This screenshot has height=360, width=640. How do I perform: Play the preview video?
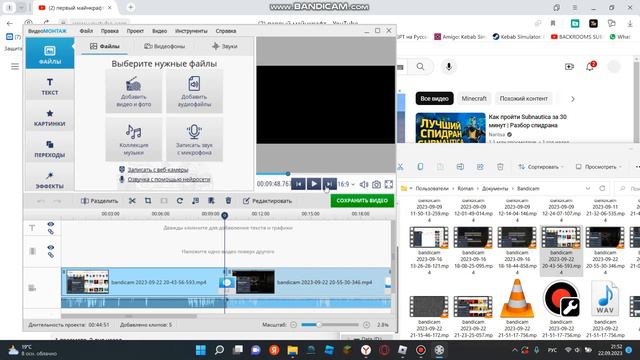(x=313, y=184)
